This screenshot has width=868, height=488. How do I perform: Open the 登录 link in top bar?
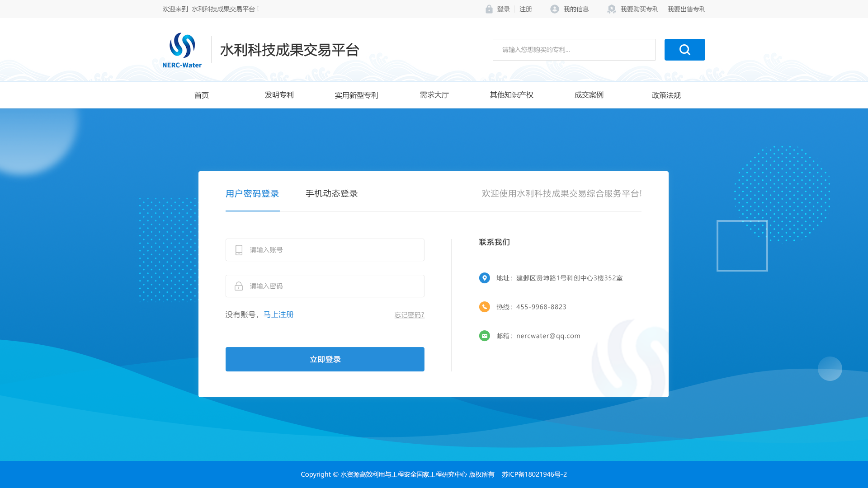503,9
